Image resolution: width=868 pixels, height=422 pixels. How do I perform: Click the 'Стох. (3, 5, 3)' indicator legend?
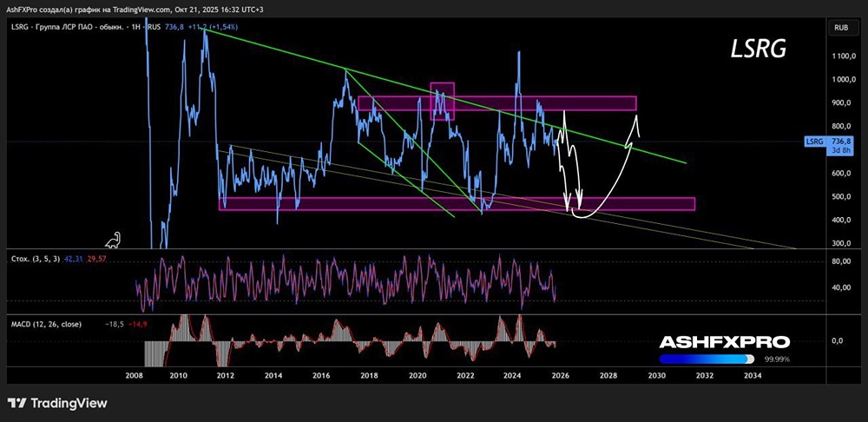(x=36, y=258)
